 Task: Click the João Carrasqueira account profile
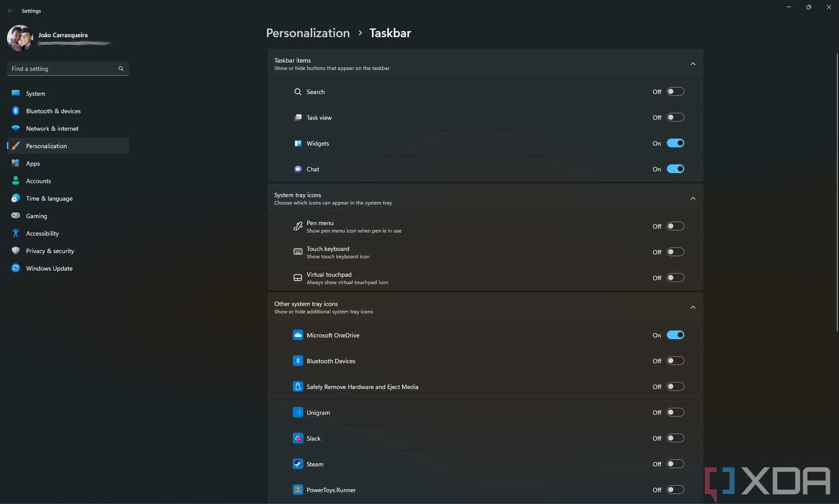coord(58,38)
